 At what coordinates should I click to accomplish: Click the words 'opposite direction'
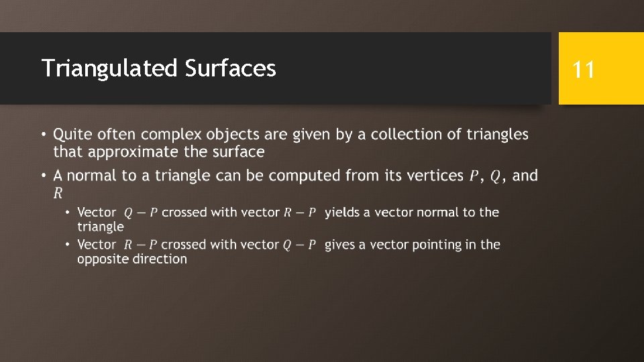point(132,259)
